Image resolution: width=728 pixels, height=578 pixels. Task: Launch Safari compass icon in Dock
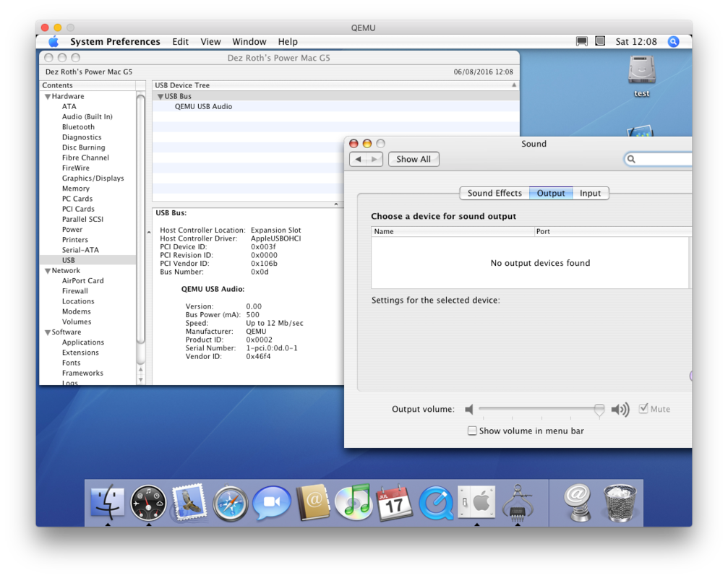tap(230, 504)
